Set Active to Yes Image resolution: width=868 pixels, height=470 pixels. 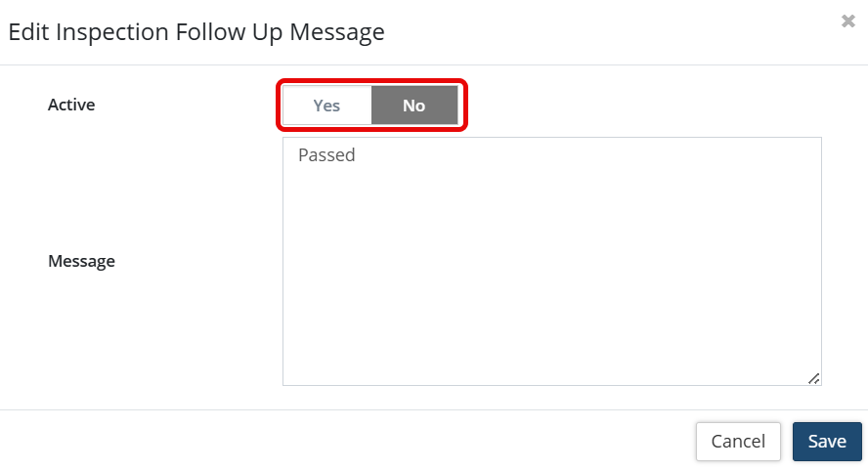pyautogui.click(x=326, y=106)
